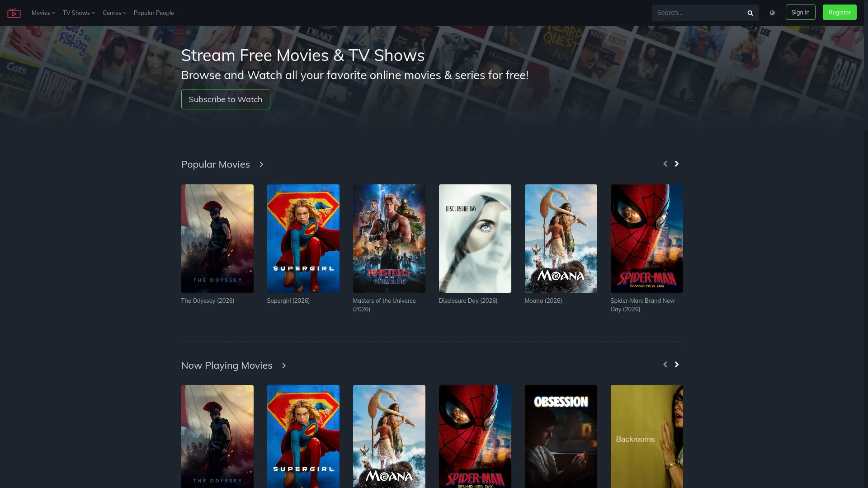Click the chevron beside Popular Movies

(x=261, y=164)
